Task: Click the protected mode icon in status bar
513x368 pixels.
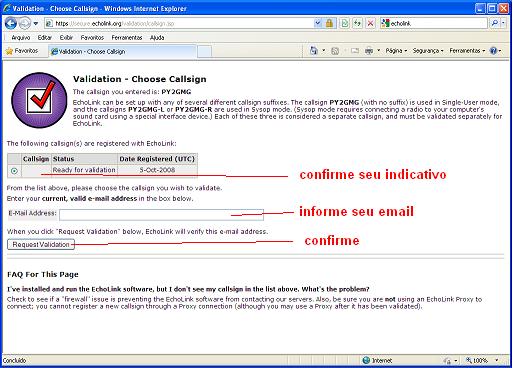Action: [447, 361]
